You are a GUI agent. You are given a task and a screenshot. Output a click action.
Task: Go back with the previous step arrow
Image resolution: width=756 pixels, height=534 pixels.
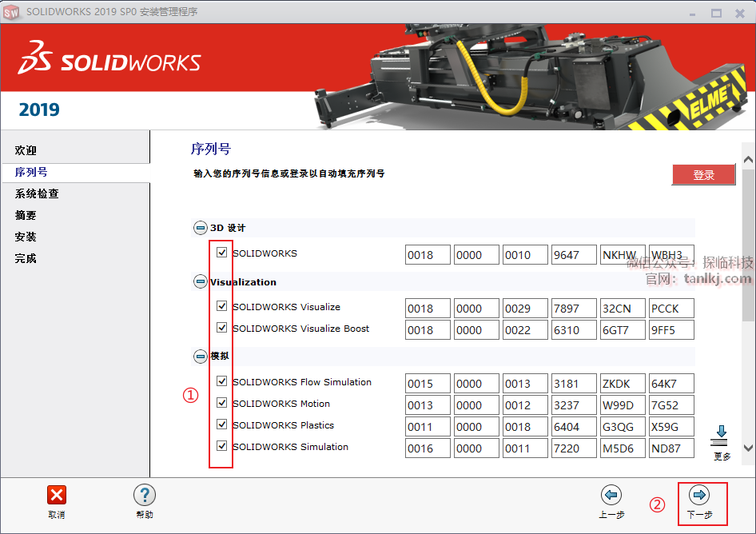click(x=611, y=496)
